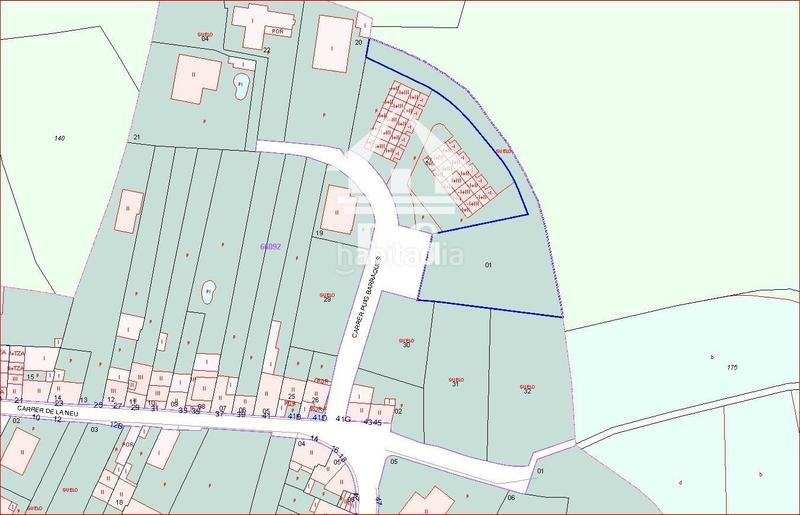This screenshot has width=800, height=515.
Task: Select SUELO parcel 31
Action: (x=455, y=382)
